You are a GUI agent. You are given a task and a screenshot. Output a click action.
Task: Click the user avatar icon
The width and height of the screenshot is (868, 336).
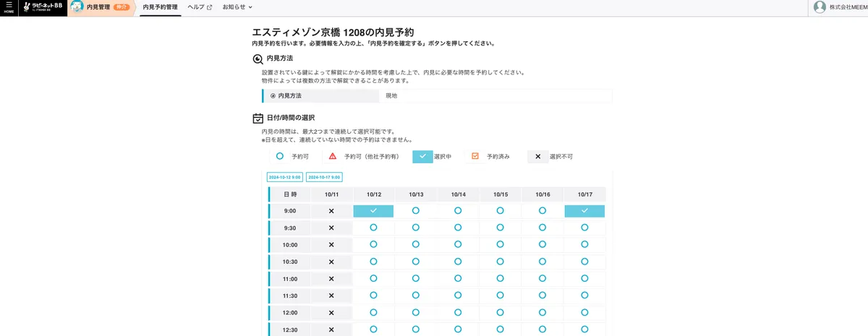(x=820, y=7)
